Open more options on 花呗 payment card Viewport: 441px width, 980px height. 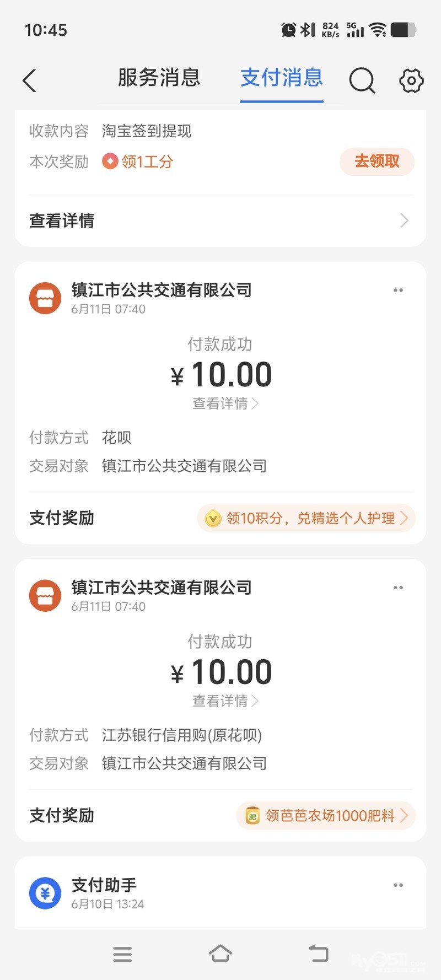coord(398,290)
